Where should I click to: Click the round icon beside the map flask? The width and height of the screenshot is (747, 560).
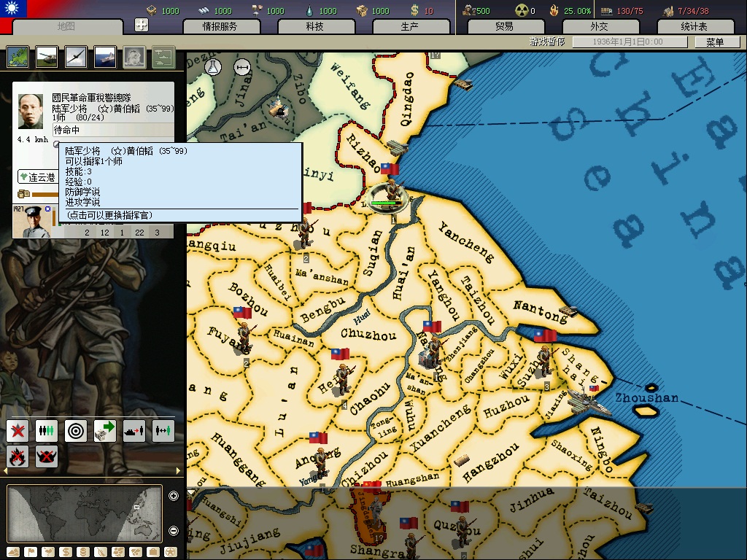point(242,67)
